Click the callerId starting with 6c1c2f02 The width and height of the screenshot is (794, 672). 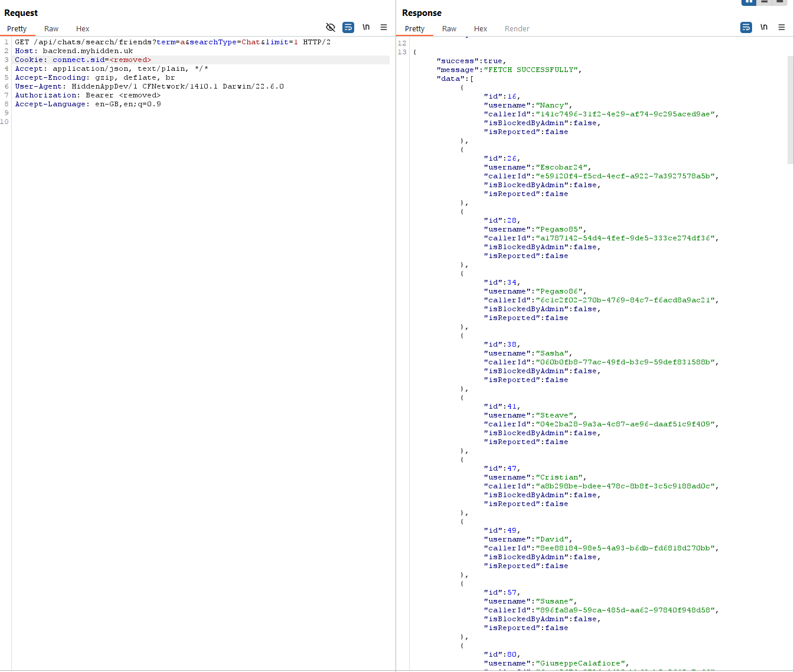point(601,300)
